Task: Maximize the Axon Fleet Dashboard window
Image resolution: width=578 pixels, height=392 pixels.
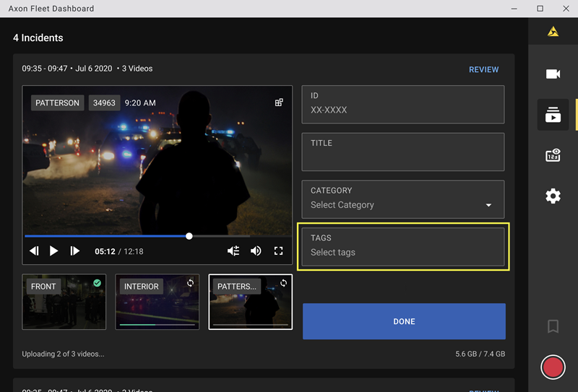Action: [540, 9]
